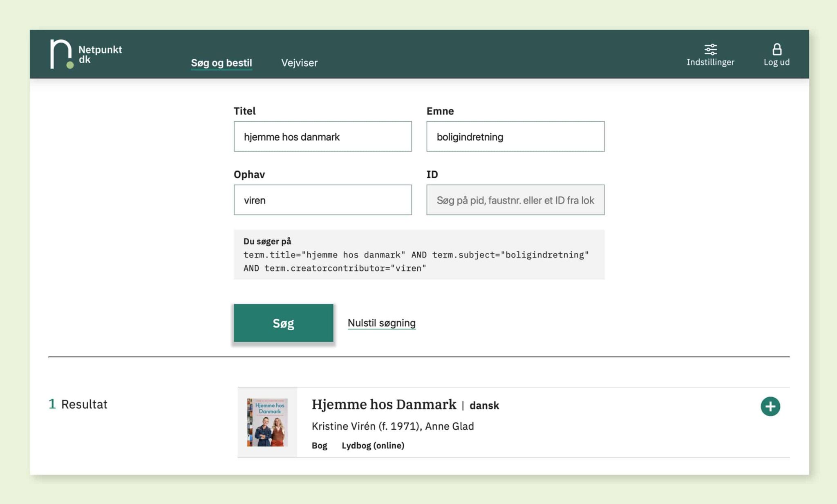This screenshot has width=837, height=504.
Task: Click the Log ud padlock icon
Action: [x=777, y=49]
